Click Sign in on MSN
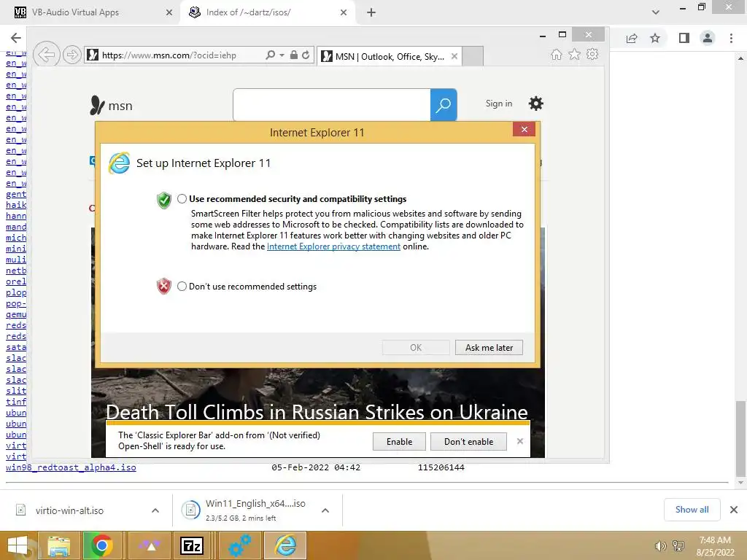 coord(499,104)
